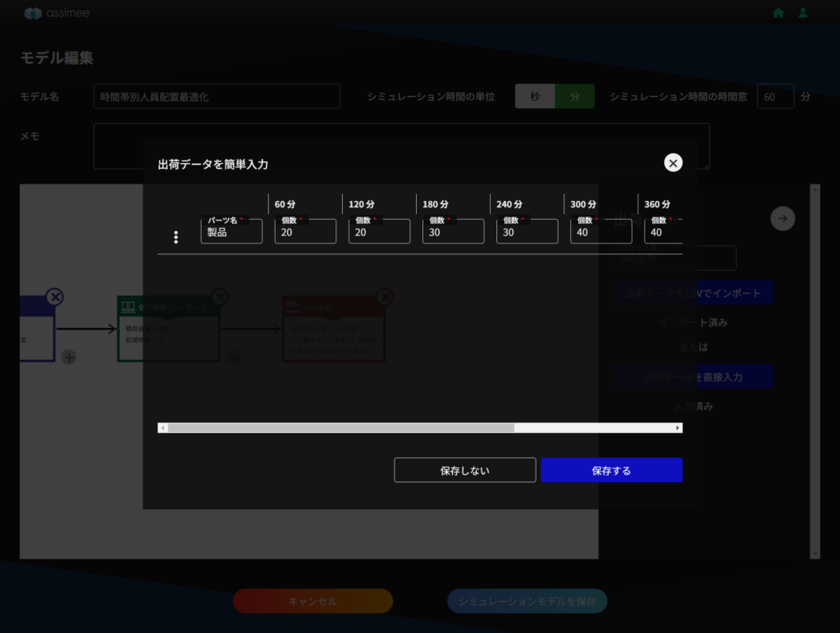The image size is (840, 633).
Task: Edit the パーツ名 field with 製品
Action: click(231, 231)
